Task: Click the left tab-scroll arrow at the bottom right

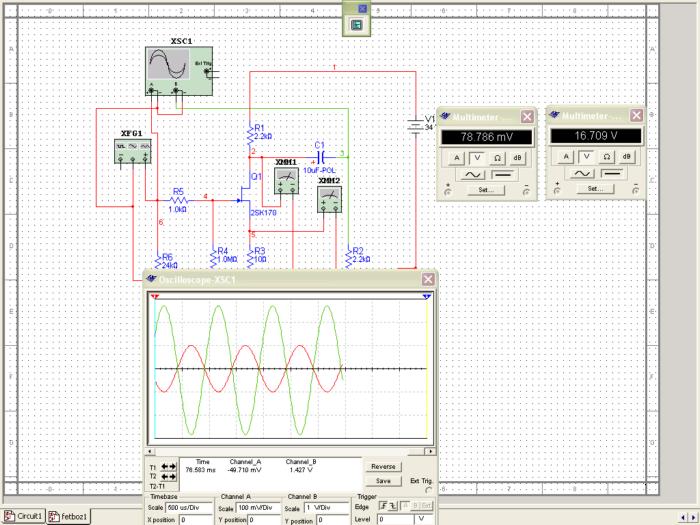Action: click(x=685, y=518)
